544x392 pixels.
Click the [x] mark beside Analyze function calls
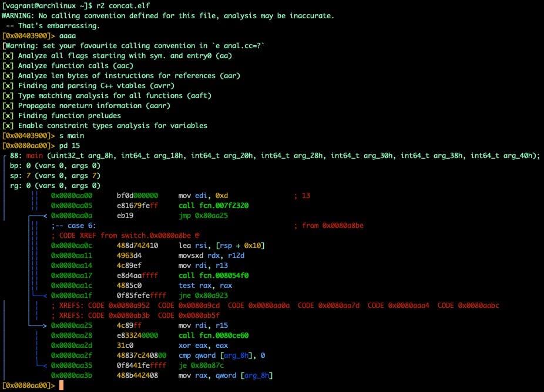tap(8, 66)
